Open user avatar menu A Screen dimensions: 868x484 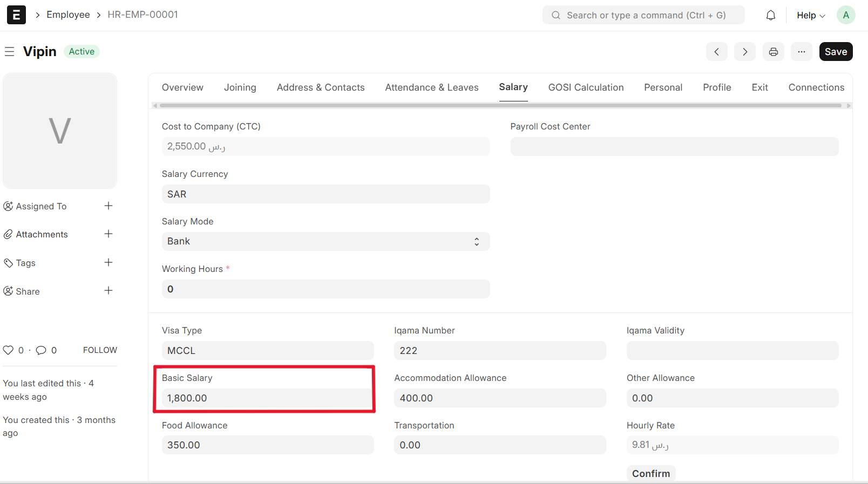pyautogui.click(x=845, y=15)
